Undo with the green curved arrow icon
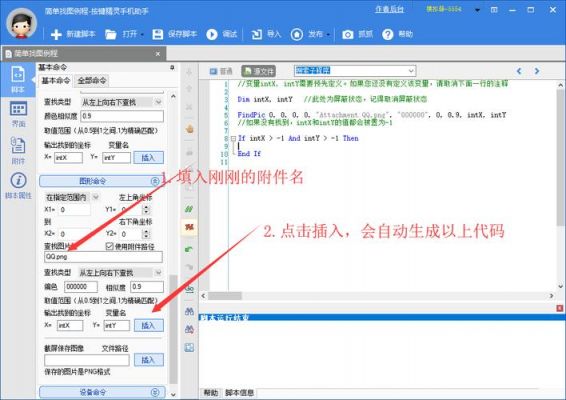Viewport: 566px width, 400px height. [x=189, y=249]
